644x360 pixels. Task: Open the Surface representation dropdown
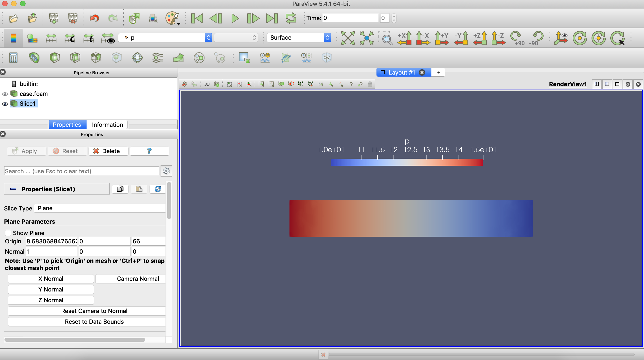click(x=299, y=37)
